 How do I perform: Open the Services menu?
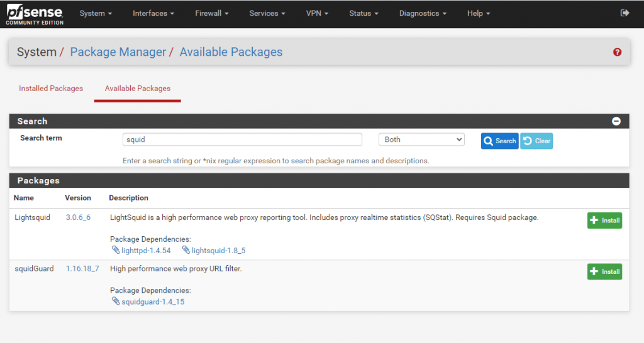[267, 13]
